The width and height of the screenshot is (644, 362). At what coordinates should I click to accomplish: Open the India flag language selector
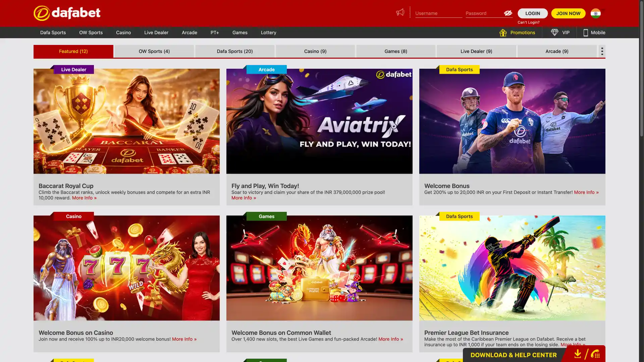click(x=596, y=13)
